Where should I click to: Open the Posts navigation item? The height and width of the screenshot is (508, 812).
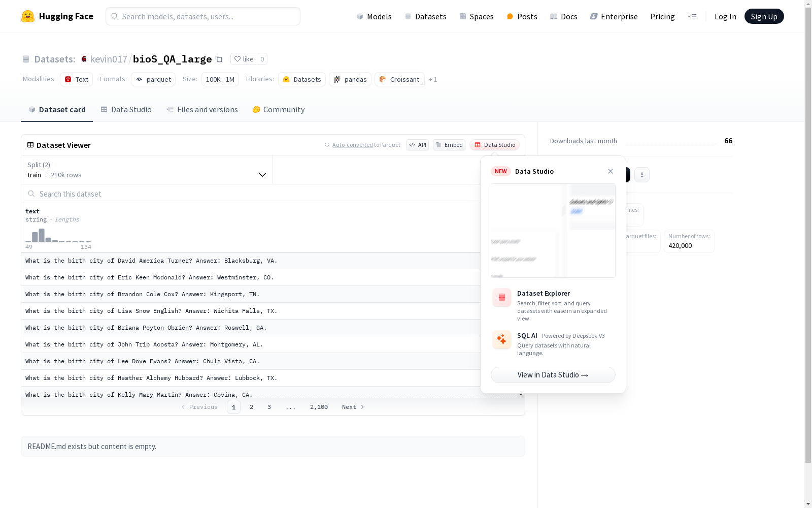point(522,16)
